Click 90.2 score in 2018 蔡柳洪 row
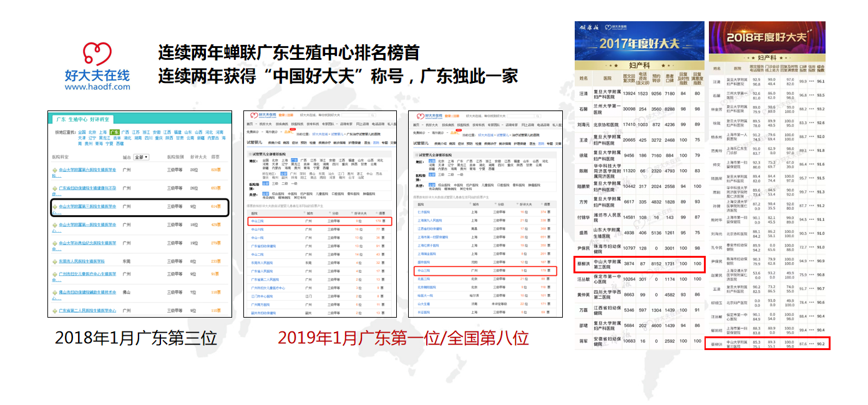The image size is (868, 405). (x=821, y=343)
